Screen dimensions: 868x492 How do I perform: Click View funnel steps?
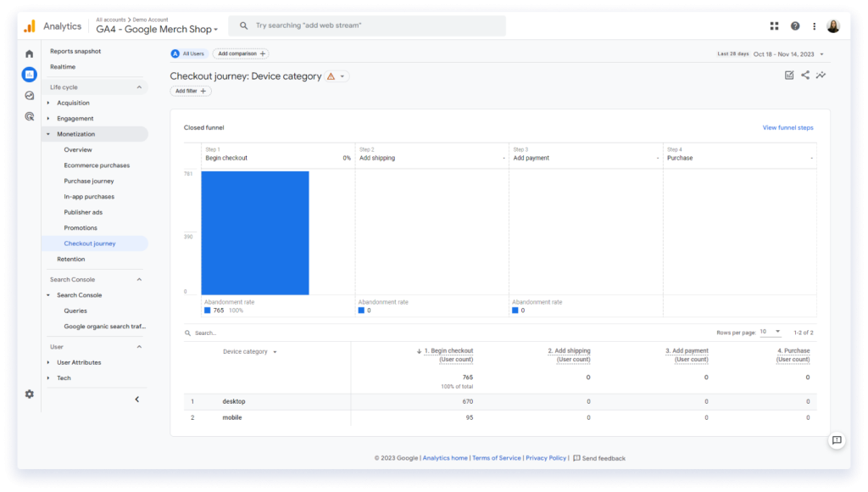click(x=787, y=126)
